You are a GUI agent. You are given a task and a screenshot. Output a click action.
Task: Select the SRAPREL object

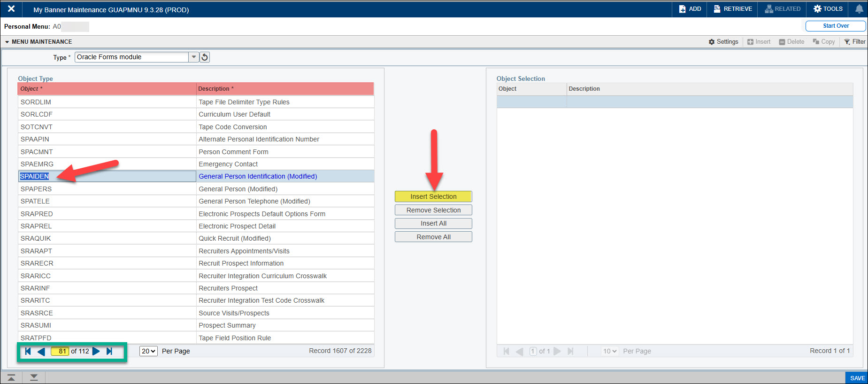107,226
